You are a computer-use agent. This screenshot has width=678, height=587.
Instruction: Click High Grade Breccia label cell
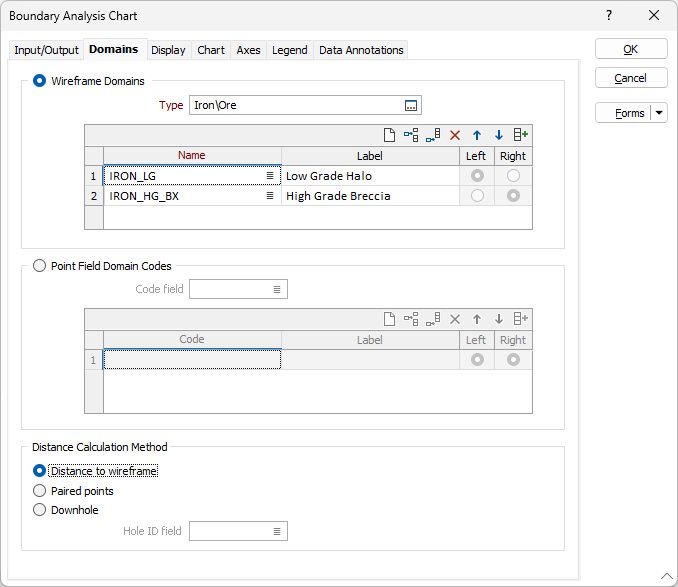point(370,196)
